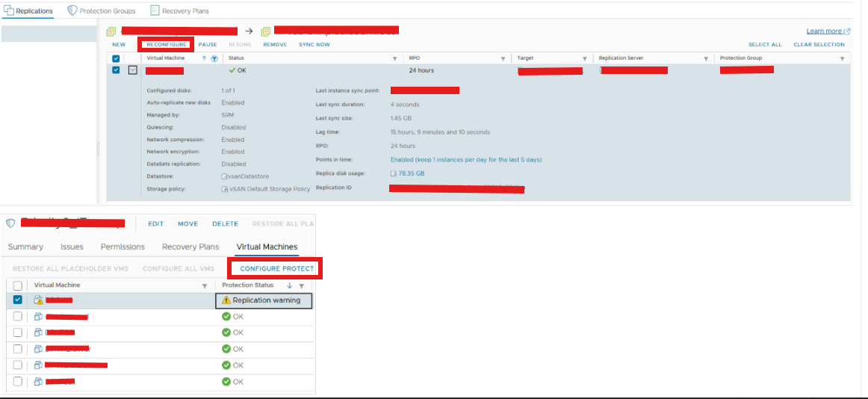868x399 pixels.
Task: Click the Recovery Plans icon
Action: click(x=155, y=11)
